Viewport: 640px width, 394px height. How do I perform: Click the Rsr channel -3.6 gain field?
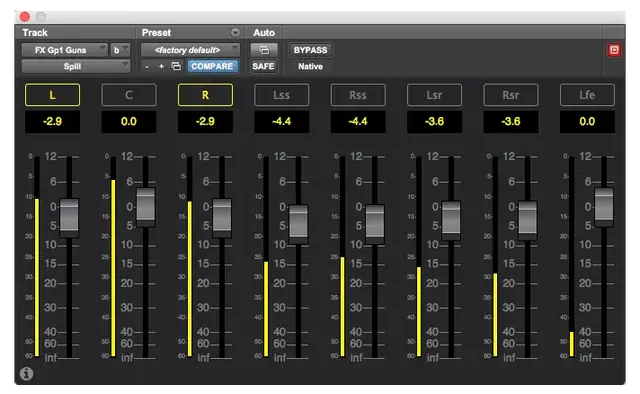click(511, 121)
